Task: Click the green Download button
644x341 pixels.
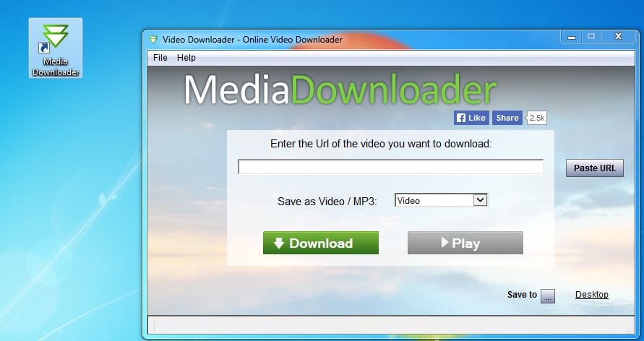Action: [x=321, y=243]
